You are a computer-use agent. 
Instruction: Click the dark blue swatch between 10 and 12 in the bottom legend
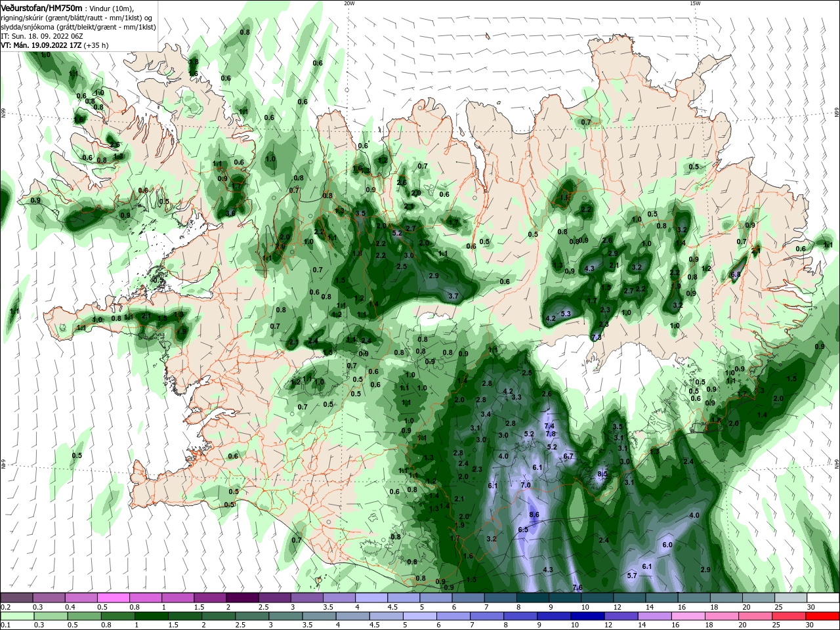[587, 616]
